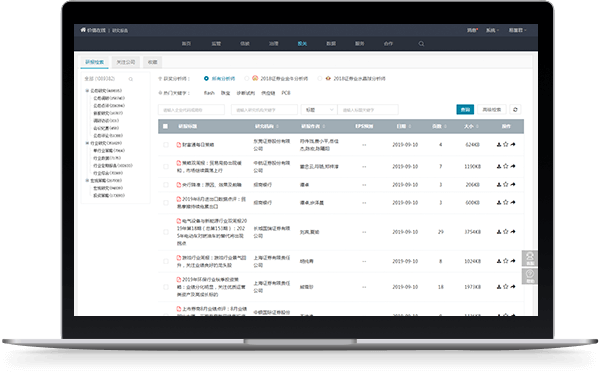Image resolution: width=600 pixels, height=373 pixels.
Task: Click the magnifier icon in the left category panel
Action: pos(131,79)
